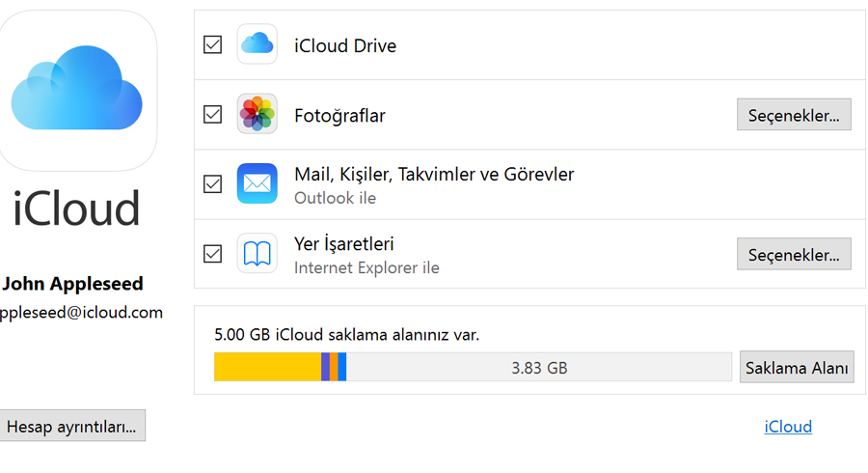This screenshot has height=473, width=868.
Task: Select the iCloud Drive label text
Action: pos(345,45)
